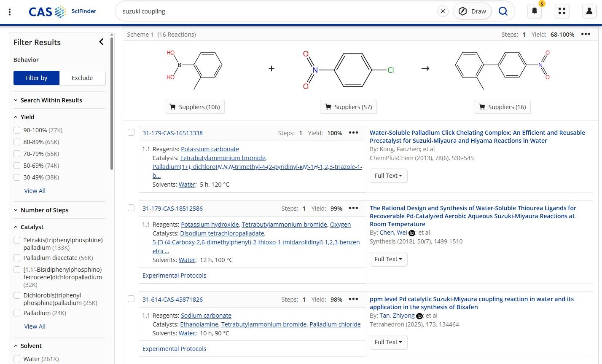Viewport: 602px width, 364px height.
Task: Select checkbox for reaction 31-179-CAS-18512586
Action: coord(131,208)
